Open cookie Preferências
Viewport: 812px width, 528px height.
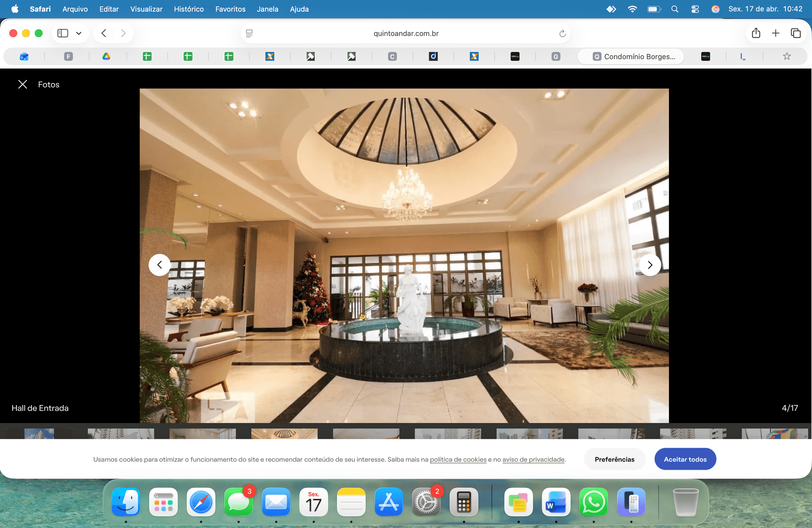(x=614, y=459)
